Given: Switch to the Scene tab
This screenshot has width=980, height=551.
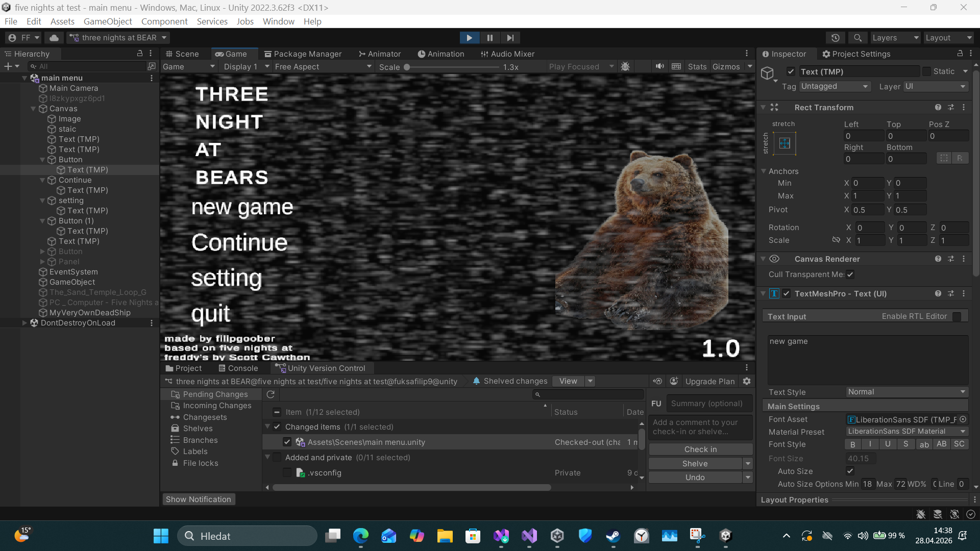Looking at the screenshot, I should point(182,54).
